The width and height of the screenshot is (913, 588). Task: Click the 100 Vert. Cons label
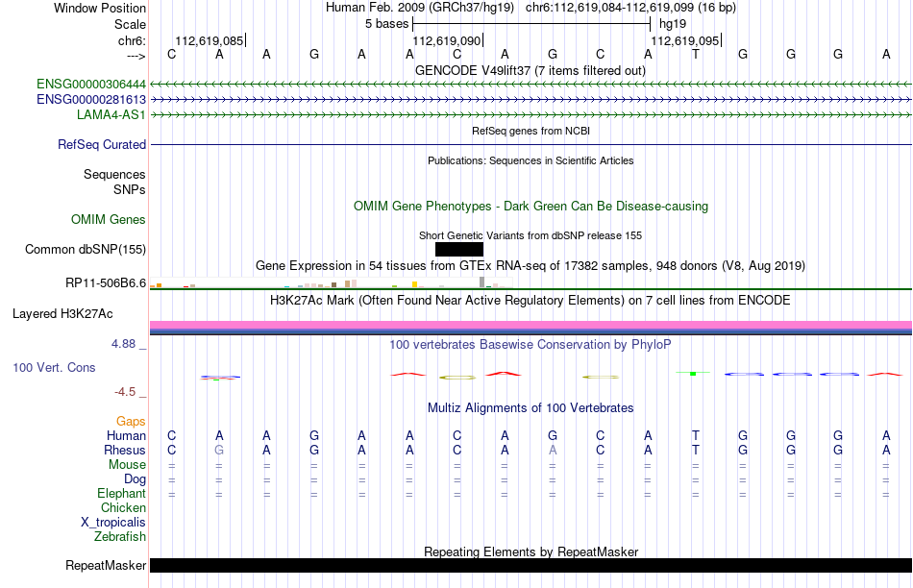(54, 367)
